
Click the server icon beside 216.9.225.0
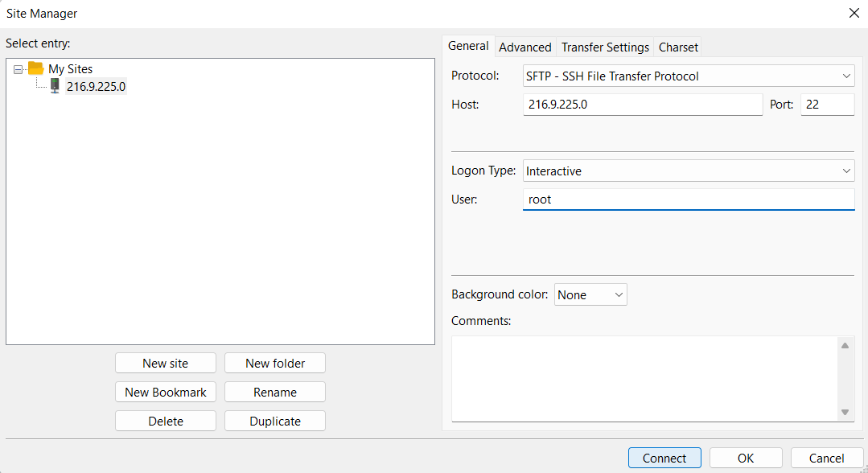click(x=55, y=86)
